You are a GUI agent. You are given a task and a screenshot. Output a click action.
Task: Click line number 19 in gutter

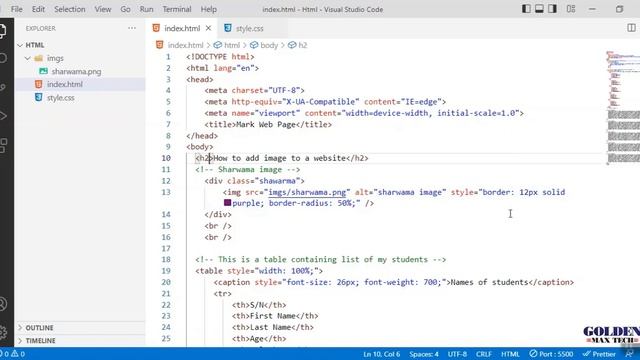point(166,271)
